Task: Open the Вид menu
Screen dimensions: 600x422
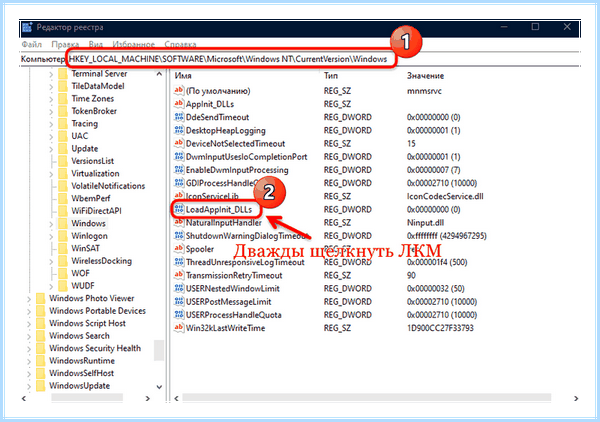Action: (x=96, y=44)
